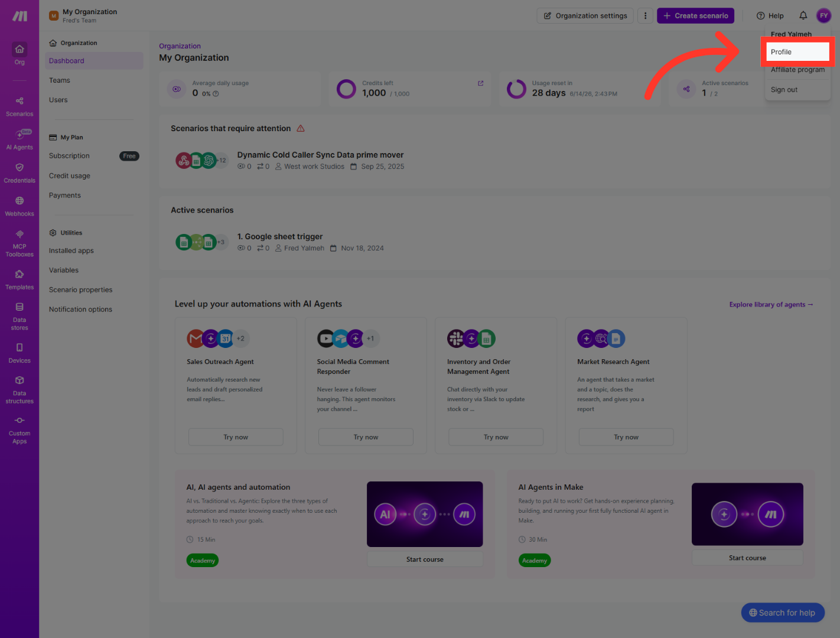
Task: Open the three-dot organization options menu
Action: [x=645, y=15]
